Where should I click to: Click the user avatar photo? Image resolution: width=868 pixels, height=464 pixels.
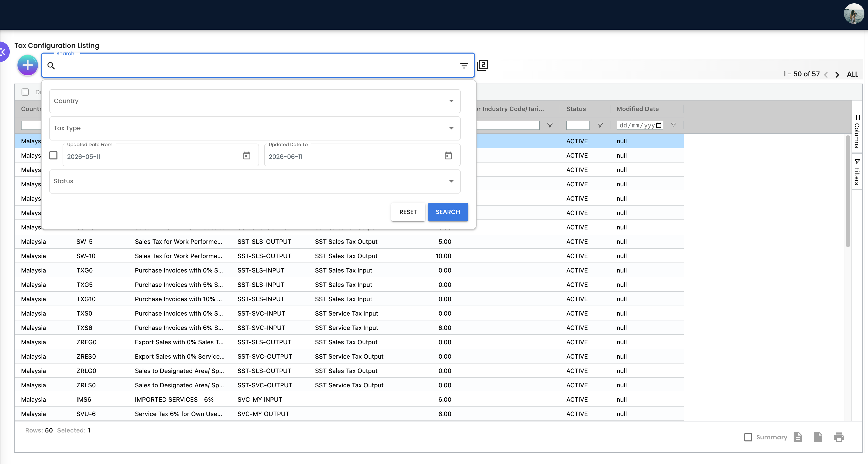(x=854, y=14)
